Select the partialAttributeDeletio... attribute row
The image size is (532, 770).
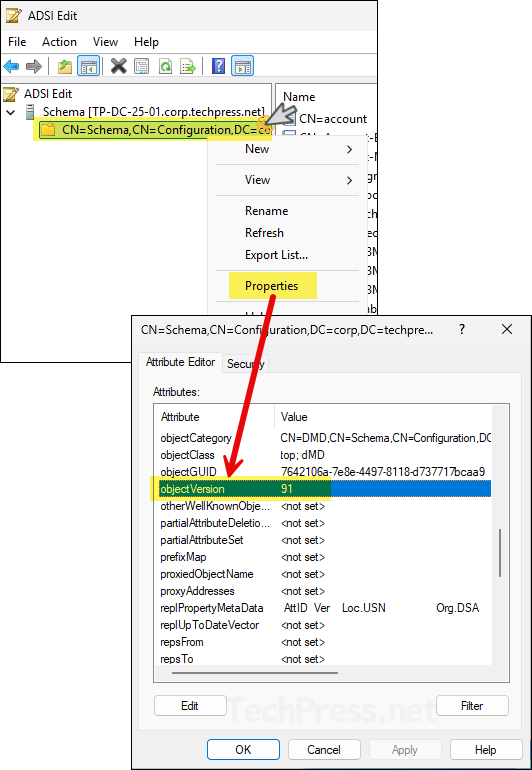324,523
